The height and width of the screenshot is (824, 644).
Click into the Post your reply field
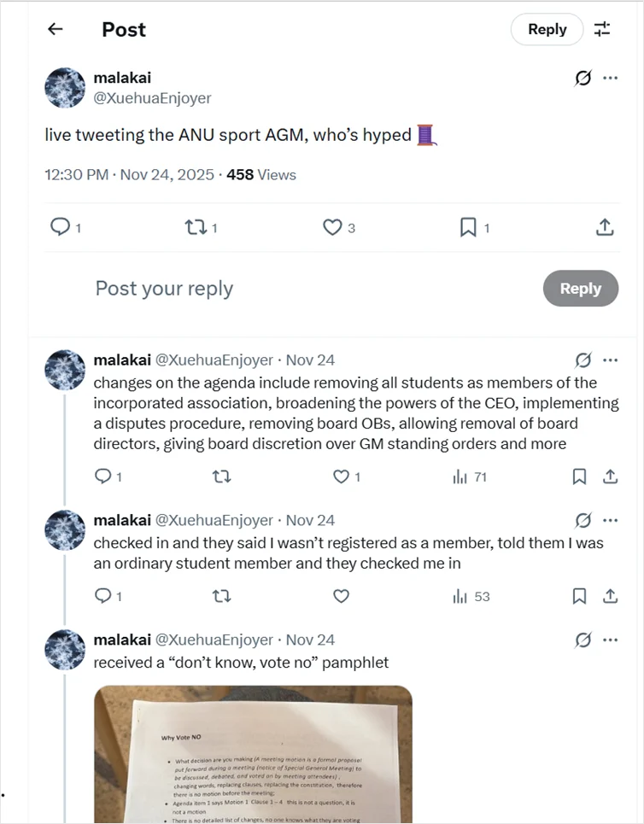tap(164, 289)
